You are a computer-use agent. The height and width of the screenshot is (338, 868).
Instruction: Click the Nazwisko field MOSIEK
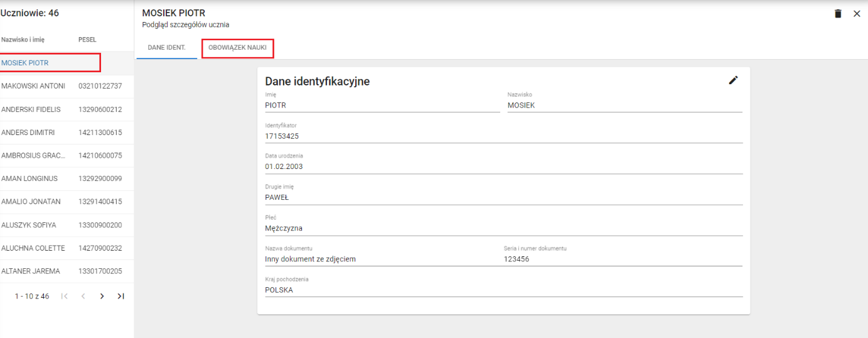point(624,106)
